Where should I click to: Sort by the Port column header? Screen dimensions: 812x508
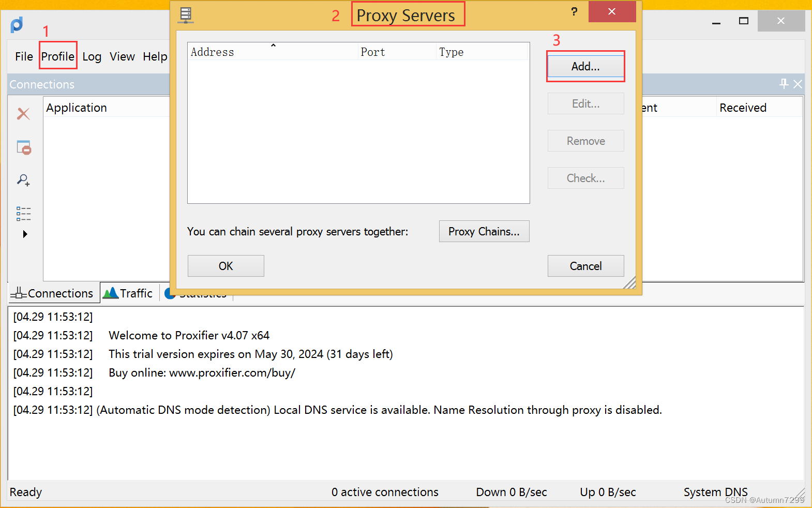(x=397, y=52)
